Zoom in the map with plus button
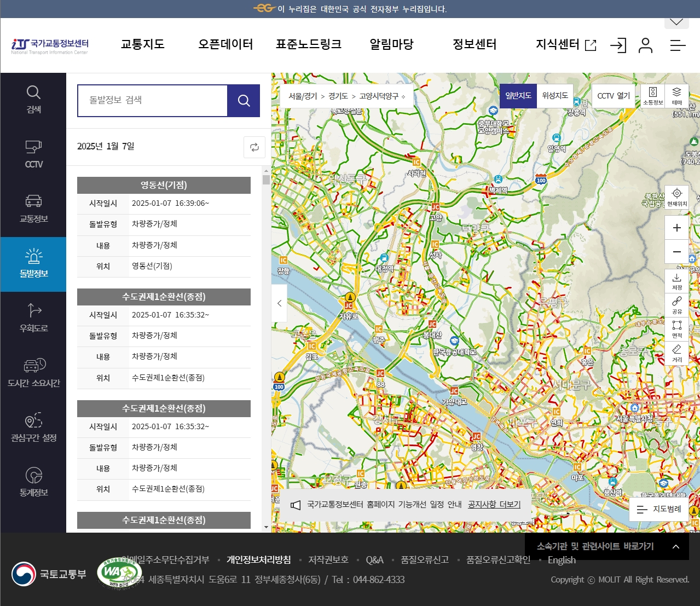The height and width of the screenshot is (606, 700). pos(677,228)
